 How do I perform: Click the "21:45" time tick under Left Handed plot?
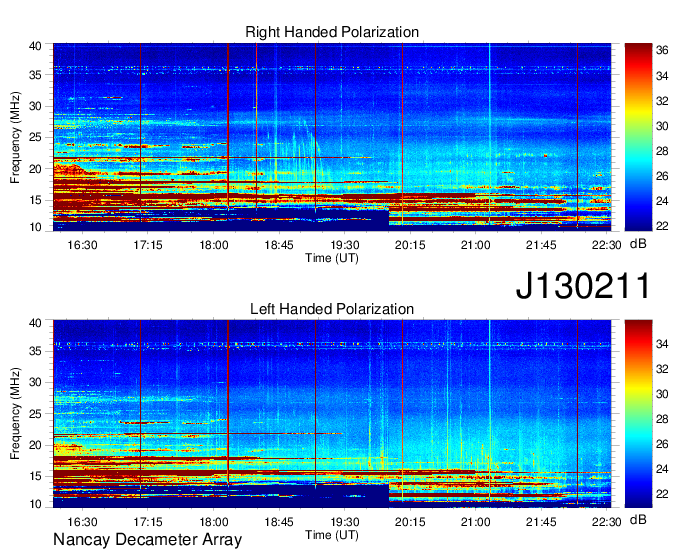click(x=541, y=522)
